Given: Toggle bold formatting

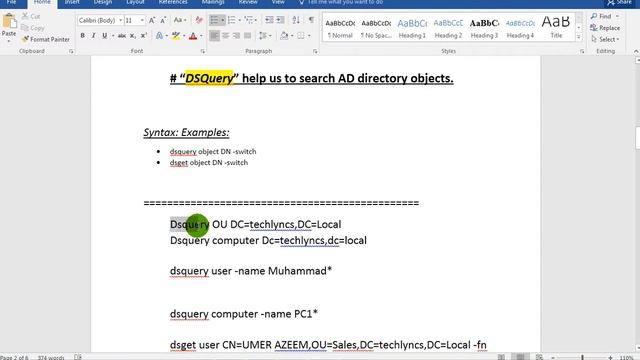Looking at the screenshot, I should pos(82,36).
